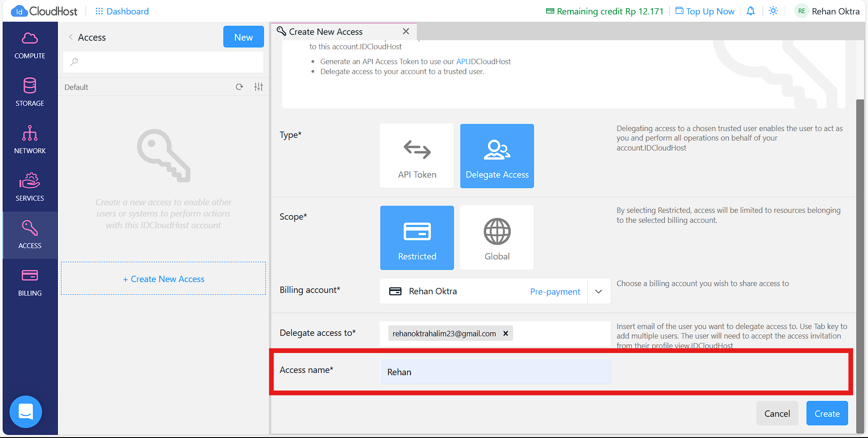Select Global scope for the access

pos(496,237)
